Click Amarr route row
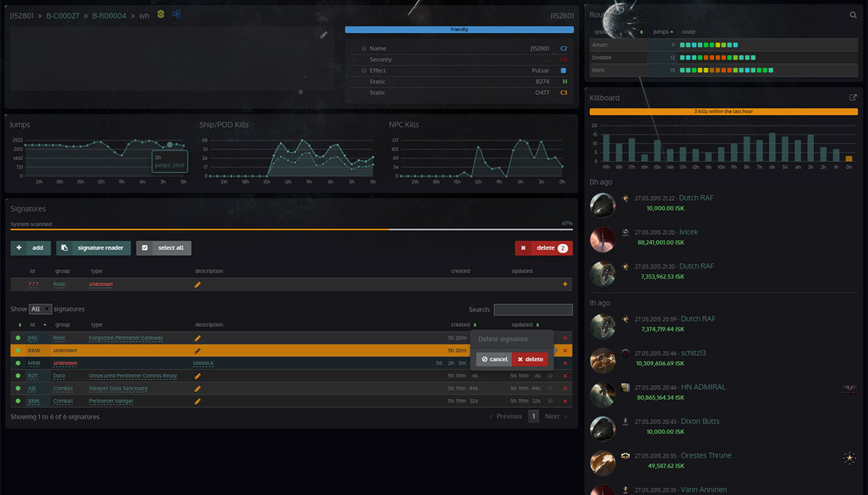The height and width of the screenshot is (495, 868). [724, 45]
